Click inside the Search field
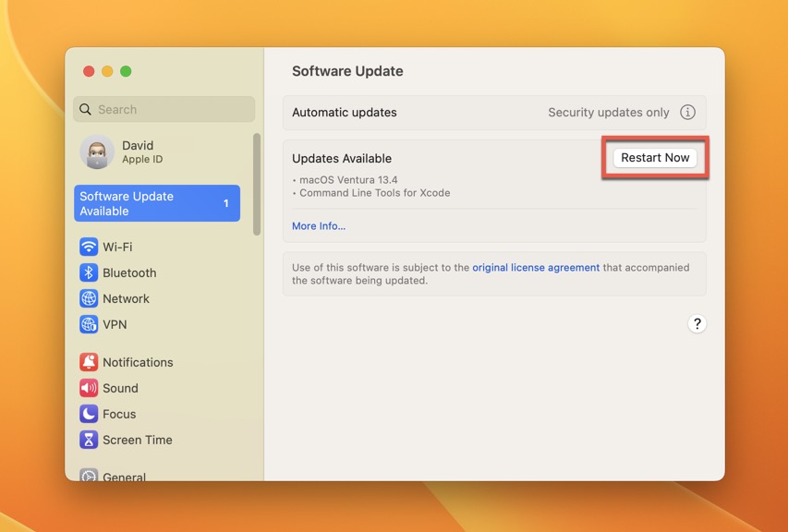The width and height of the screenshot is (788, 532). pos(164,109)
